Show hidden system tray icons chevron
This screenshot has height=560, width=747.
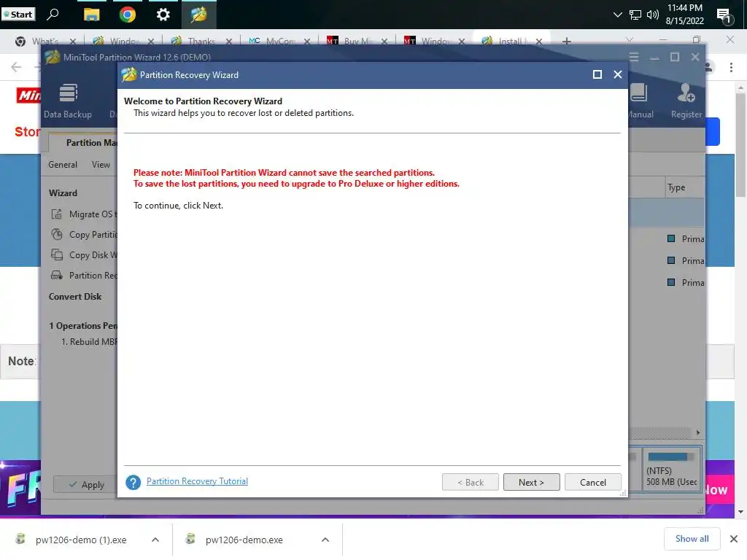coord(617,15)
